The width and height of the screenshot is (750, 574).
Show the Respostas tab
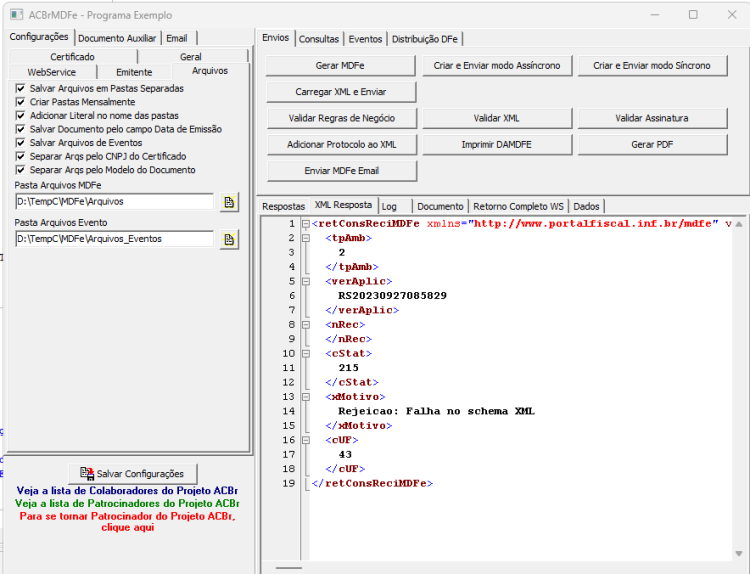point(284,207)
